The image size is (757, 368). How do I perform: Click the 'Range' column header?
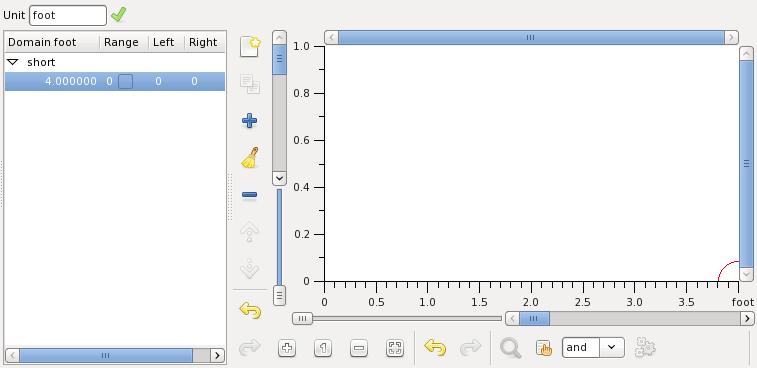click(124, 42)
